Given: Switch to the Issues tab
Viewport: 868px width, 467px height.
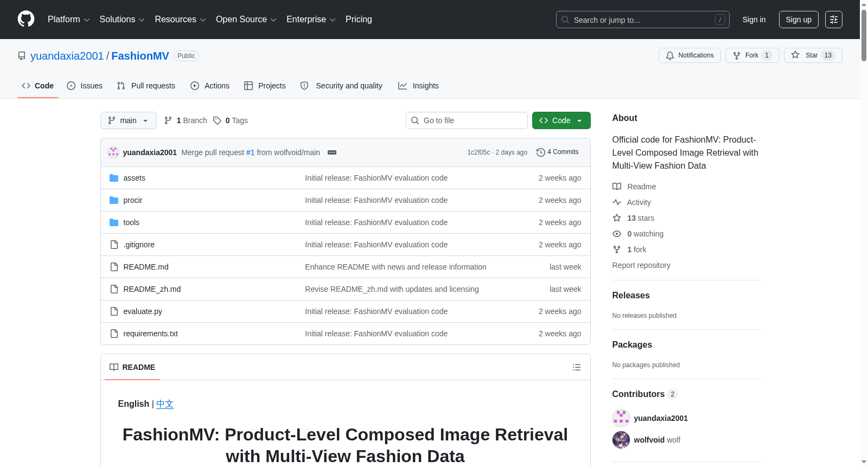Looking at the screenshot, I should click(x=85, y=86).
